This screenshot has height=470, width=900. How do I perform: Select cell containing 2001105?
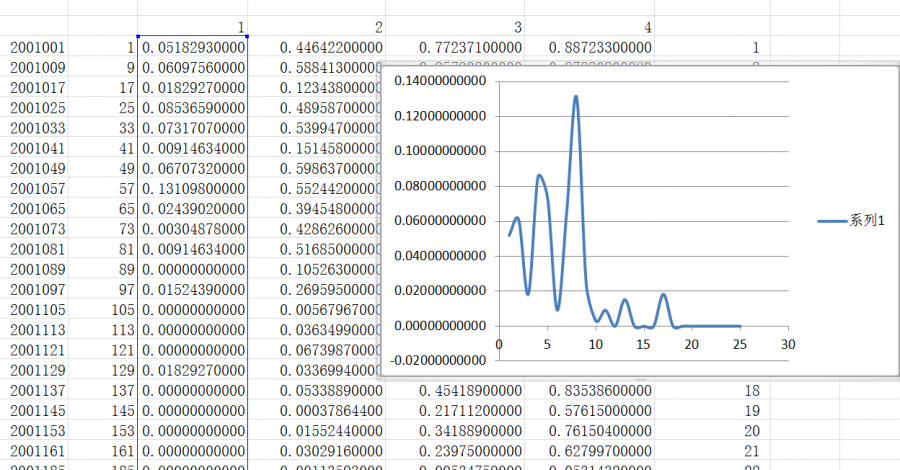coord(34,309)
